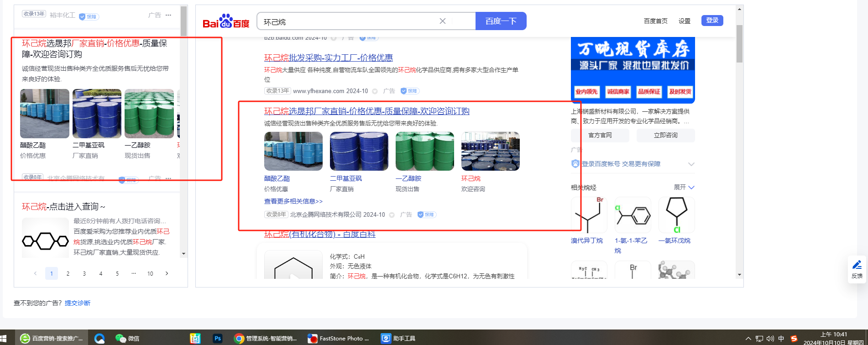Click 一乙醇胺 green barrels thumbnail in Baidu result
Viewport: 868px width, 345px height.
coord(425,152)
